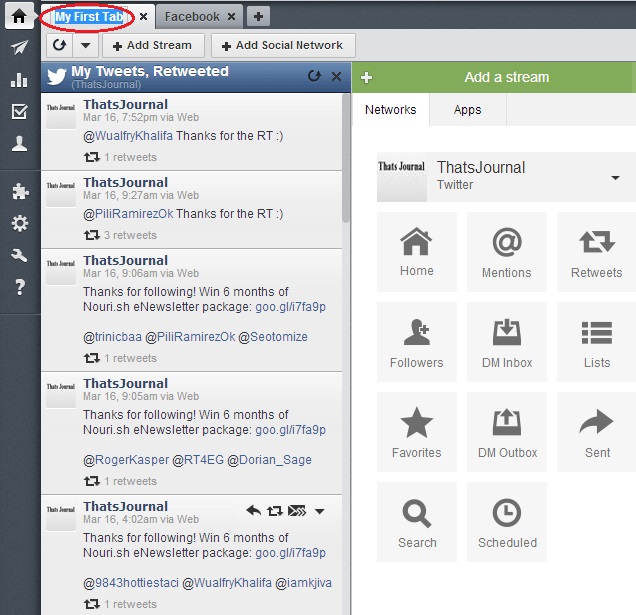Select the Apps tab
The width and height of the screenshot is (636, 615).
(x=467, y=110)
